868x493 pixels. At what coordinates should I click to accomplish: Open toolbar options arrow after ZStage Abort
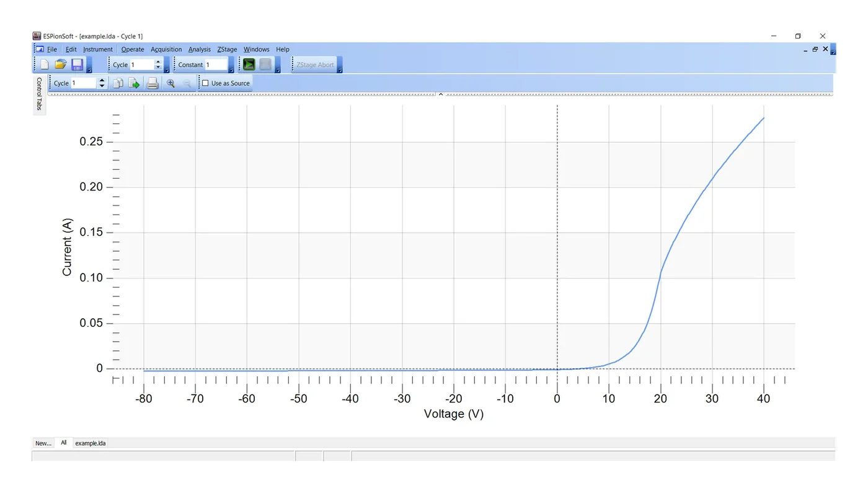pos(340,65)
